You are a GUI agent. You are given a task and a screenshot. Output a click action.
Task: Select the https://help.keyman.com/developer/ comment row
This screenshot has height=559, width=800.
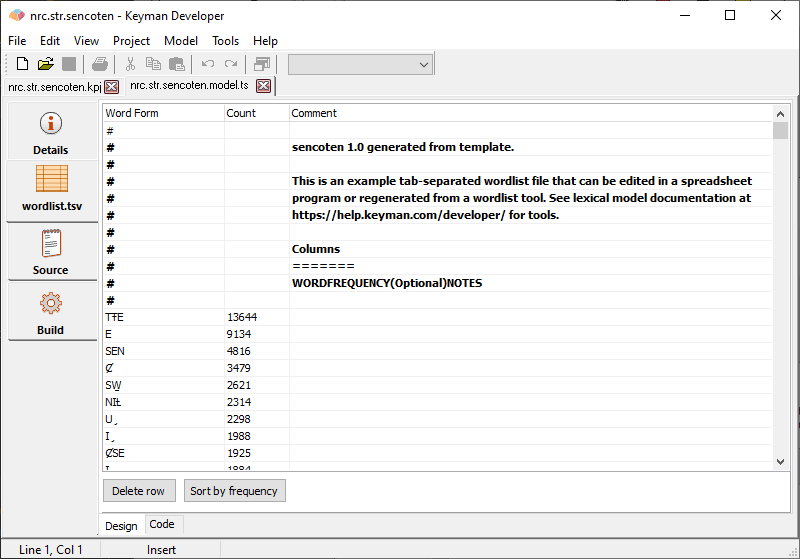click(531, 215)
